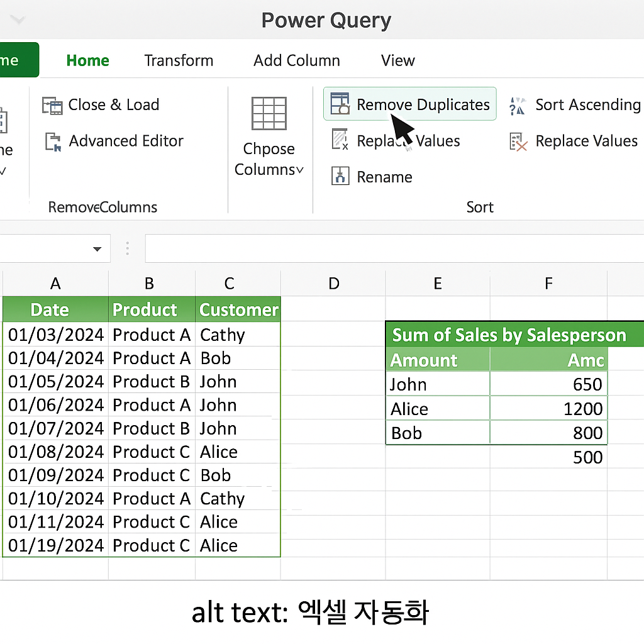Click the Remove Duplicates icon
The width and height of the screenshot is (644, 644).
[x=340, y=104]
